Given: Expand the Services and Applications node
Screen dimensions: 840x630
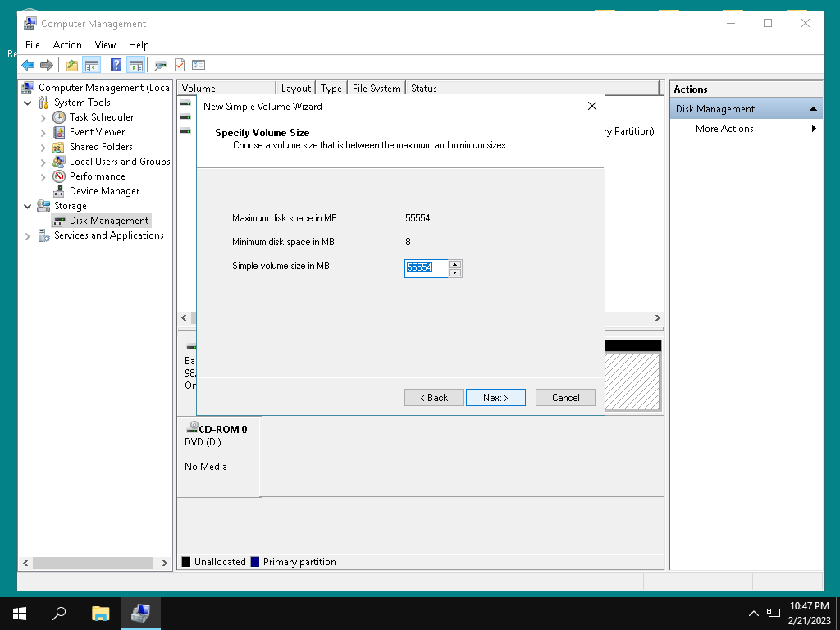Looking at the screenshot, I should 28,236.
